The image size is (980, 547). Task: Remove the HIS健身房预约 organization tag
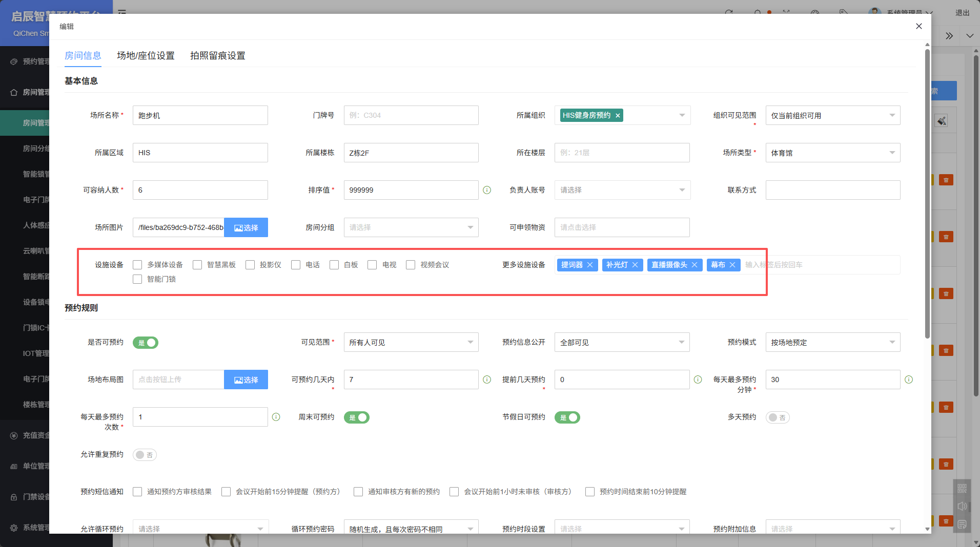pyautogui.click(x=618, y=116)
